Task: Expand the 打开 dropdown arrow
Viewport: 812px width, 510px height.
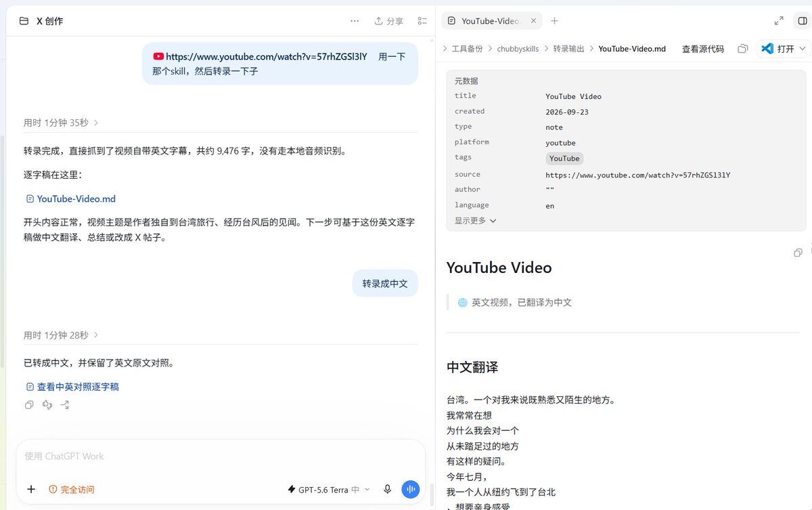Action: [803, 49]
